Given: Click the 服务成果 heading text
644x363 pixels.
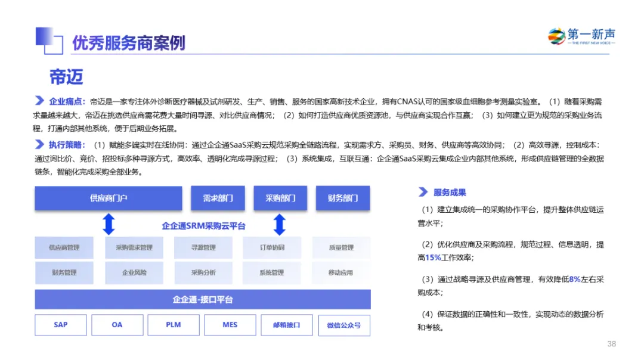Looking at the screenshot, I should click(450, 192).
